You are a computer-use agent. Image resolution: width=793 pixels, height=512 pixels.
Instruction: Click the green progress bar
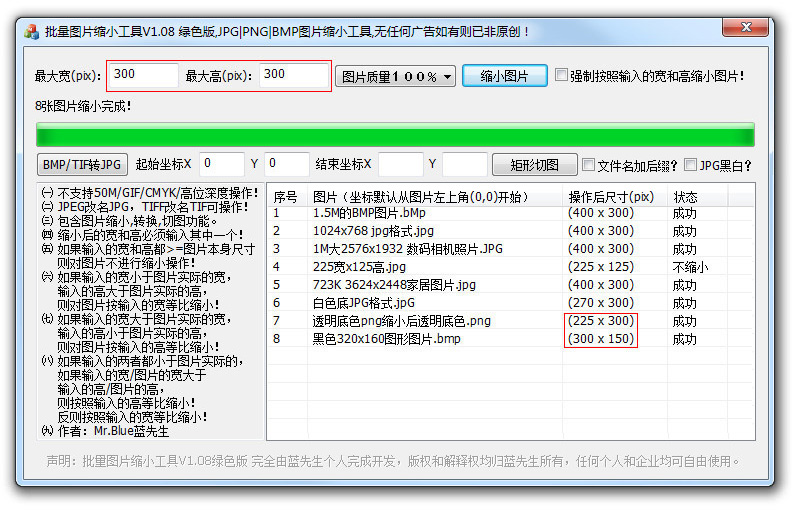tap(395, 135)
